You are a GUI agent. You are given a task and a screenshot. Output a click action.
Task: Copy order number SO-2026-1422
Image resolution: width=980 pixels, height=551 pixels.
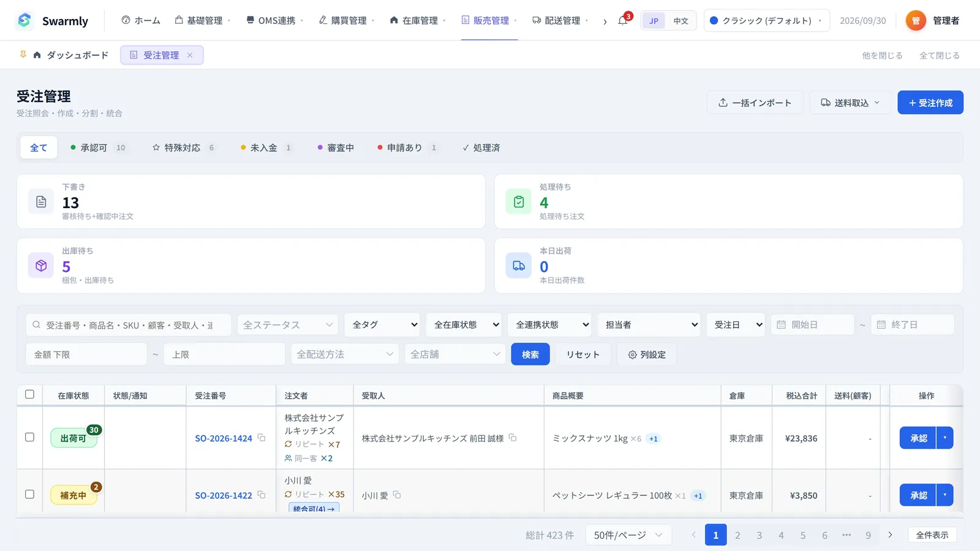point(262,495)
